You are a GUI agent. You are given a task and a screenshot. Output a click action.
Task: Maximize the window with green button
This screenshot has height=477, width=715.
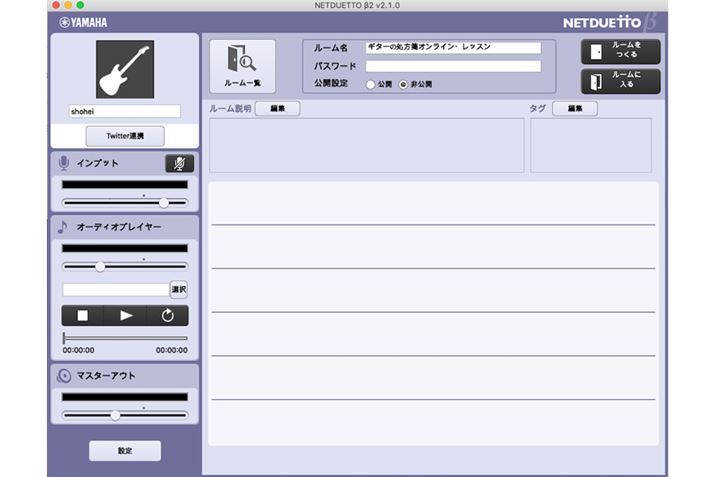click(80, 5)
